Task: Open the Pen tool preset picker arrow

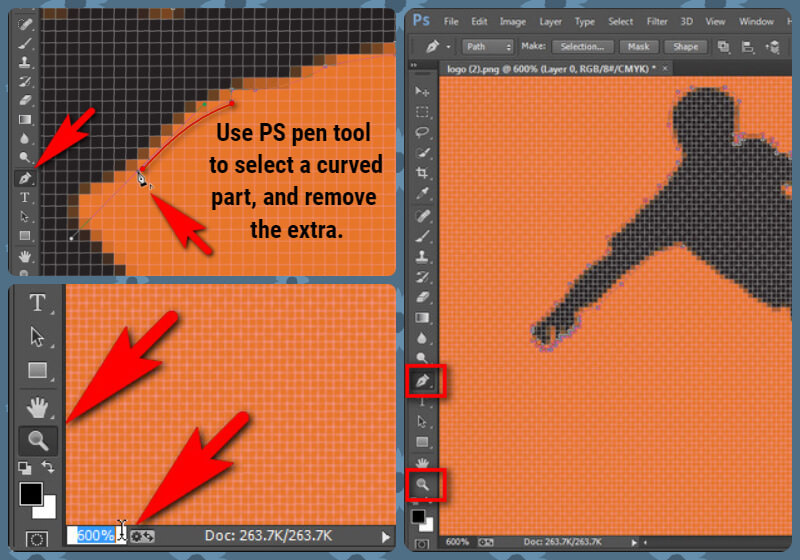Action: coord(449,47)
